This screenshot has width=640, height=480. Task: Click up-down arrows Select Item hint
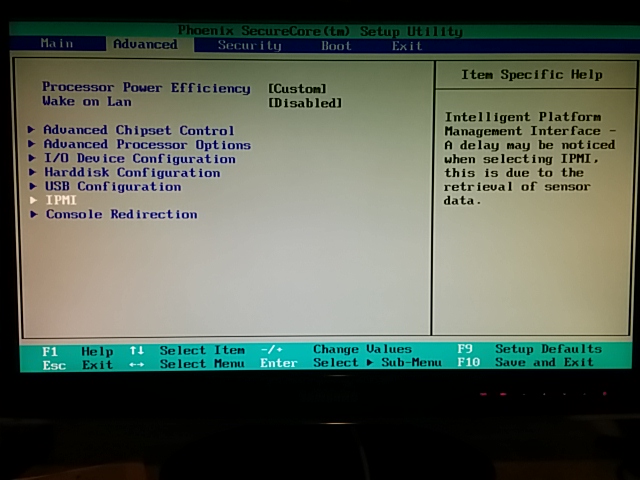(187, 350)
